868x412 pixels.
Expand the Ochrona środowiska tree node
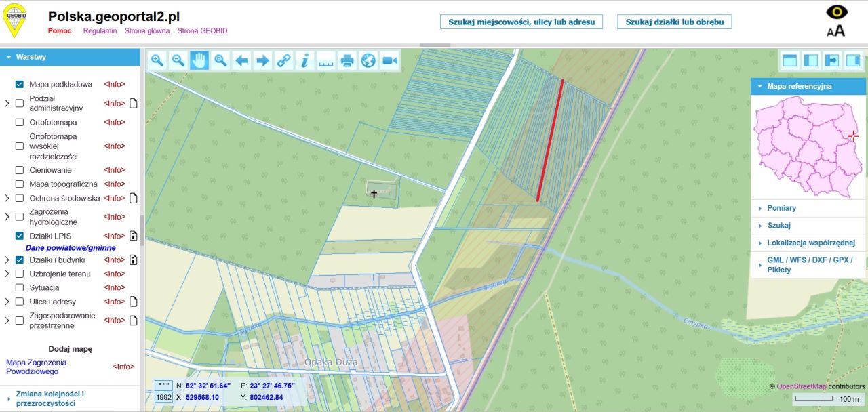(7, 199)
